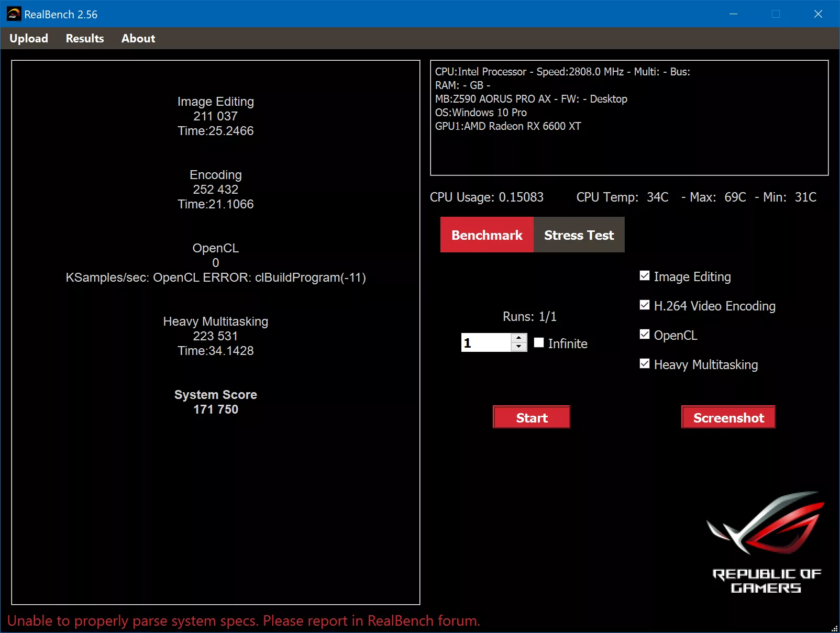Screen dimensions: 840x633
Task: Click the Runs: 1/1 label
Action: coord(529,317)
